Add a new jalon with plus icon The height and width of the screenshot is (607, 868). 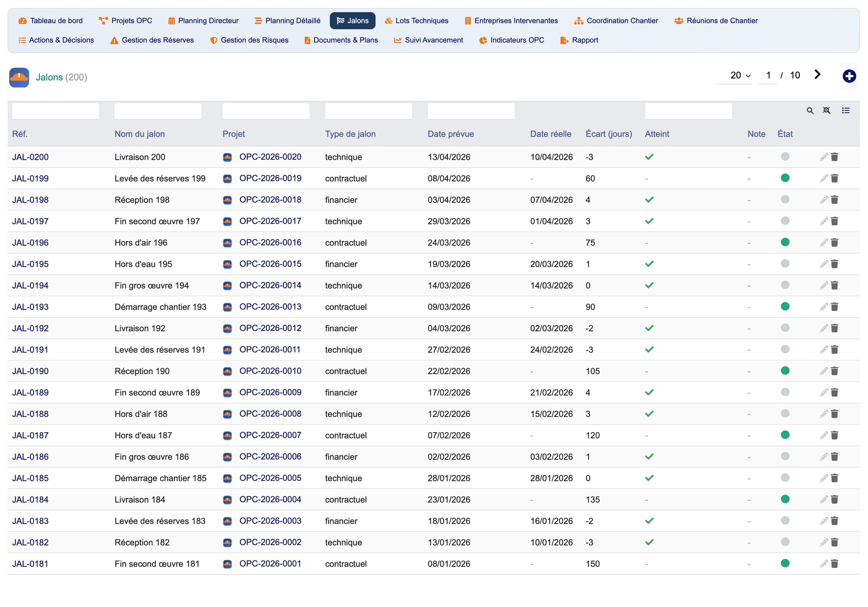click(849, 76)
